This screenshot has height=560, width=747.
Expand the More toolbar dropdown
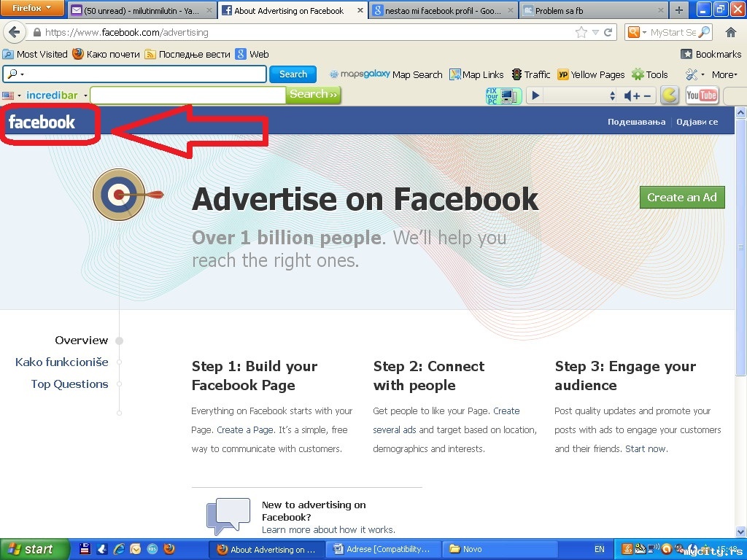coord(724,75)
